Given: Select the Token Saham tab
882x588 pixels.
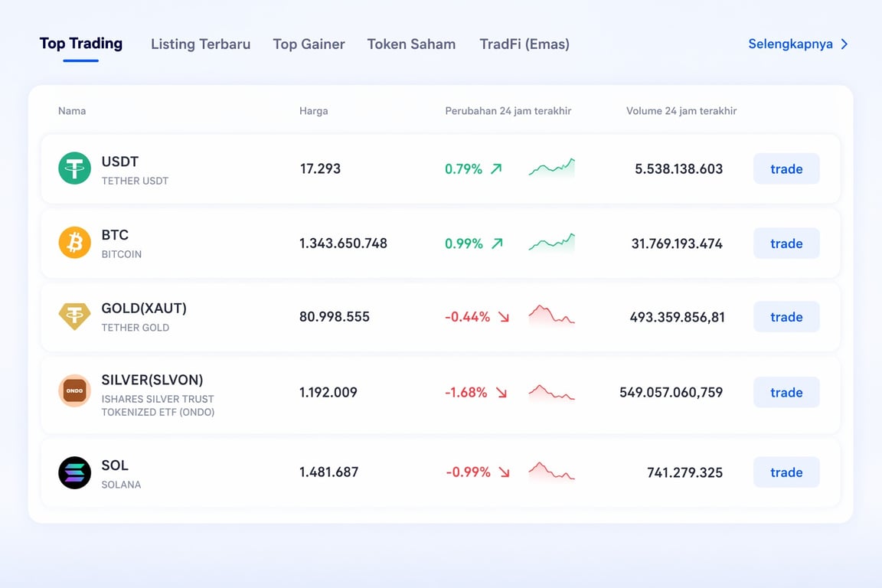Looking at the screenshot, I should 411,44.
